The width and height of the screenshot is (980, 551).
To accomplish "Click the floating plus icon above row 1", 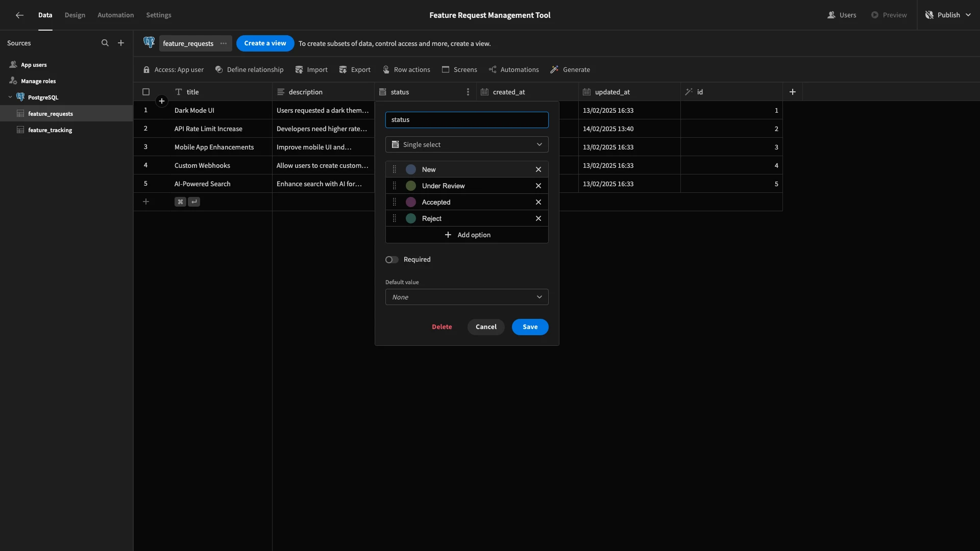I will coord(162,101).
